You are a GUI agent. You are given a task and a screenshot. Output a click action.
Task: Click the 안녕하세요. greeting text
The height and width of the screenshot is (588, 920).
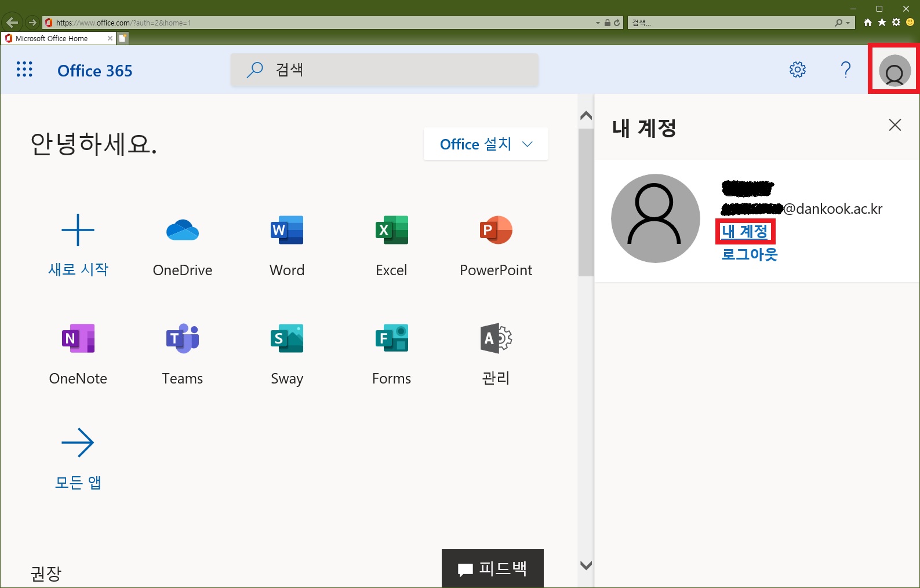point(93,144)
